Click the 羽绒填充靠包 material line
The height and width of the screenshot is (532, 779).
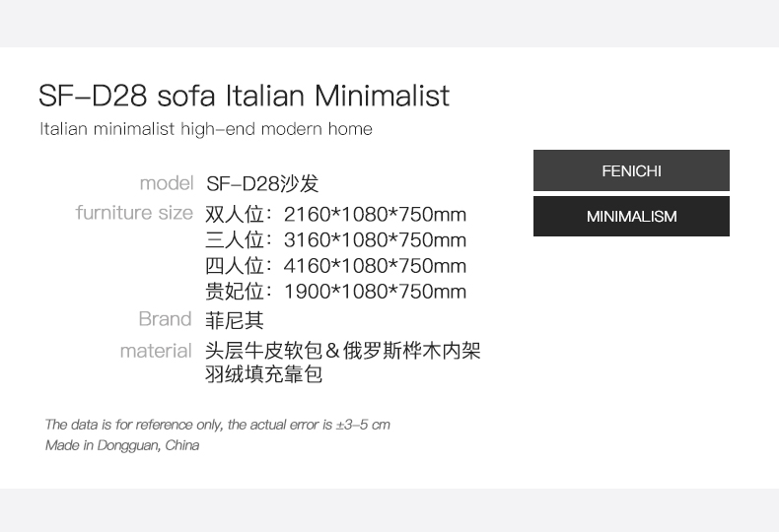click(x=263, y=374)
